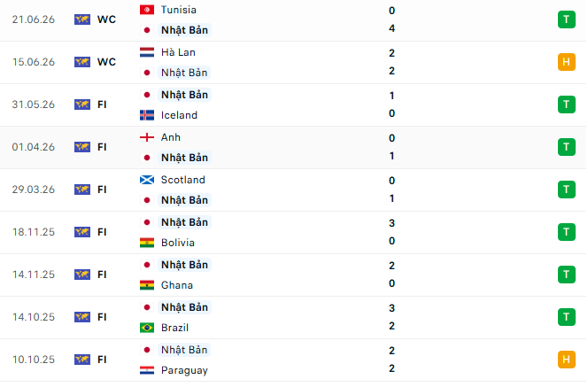
Task: Click the Scotland flag icon
Action: pyautogui.click(x=147, y=180)
